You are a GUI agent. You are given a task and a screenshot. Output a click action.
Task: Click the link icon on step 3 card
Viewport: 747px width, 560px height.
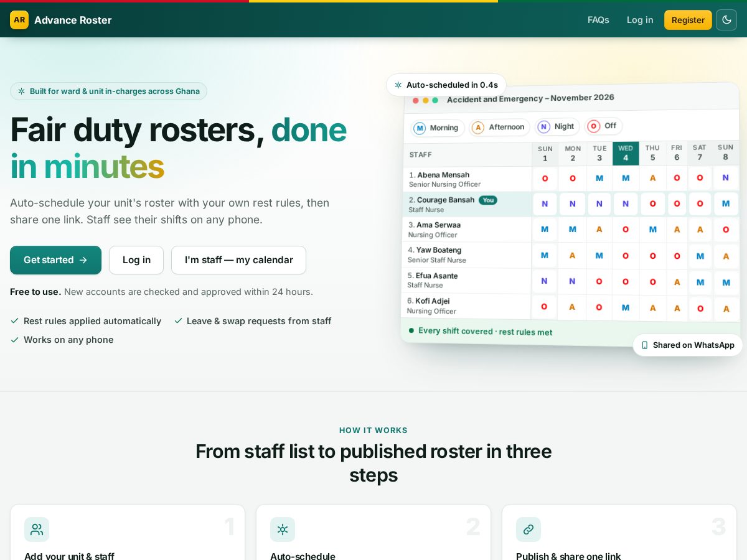click(x=529, y=530)
